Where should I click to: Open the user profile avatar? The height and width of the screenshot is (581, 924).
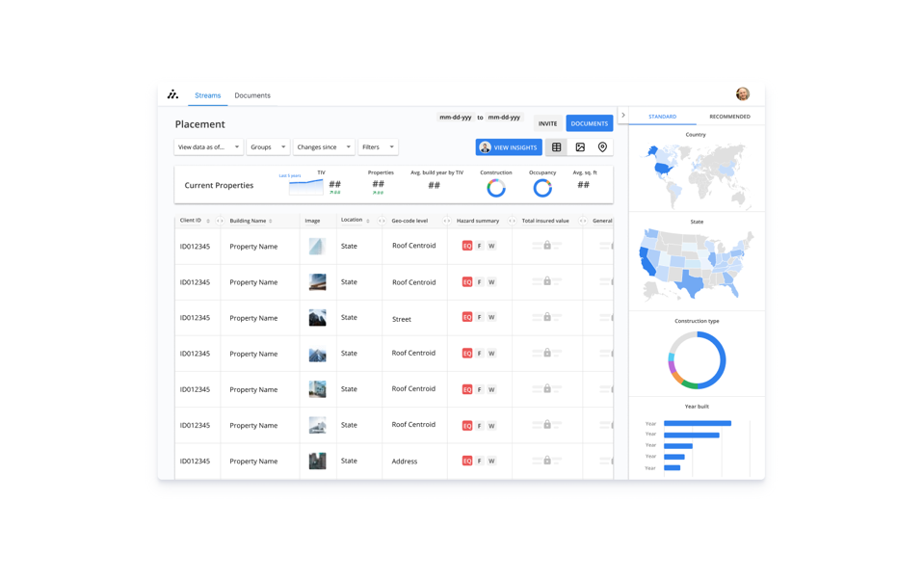[742, 93]
